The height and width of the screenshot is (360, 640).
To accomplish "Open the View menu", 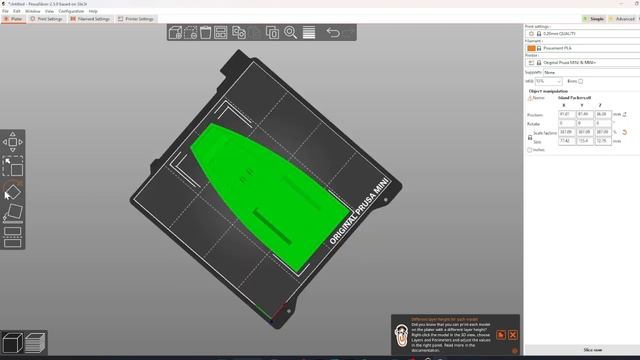I will 49,11.
